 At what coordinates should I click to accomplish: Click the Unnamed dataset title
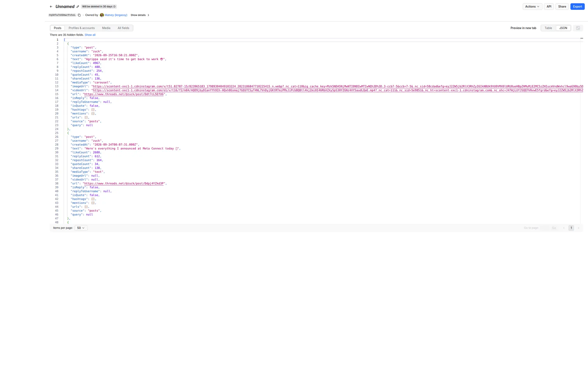pos(65,7)
